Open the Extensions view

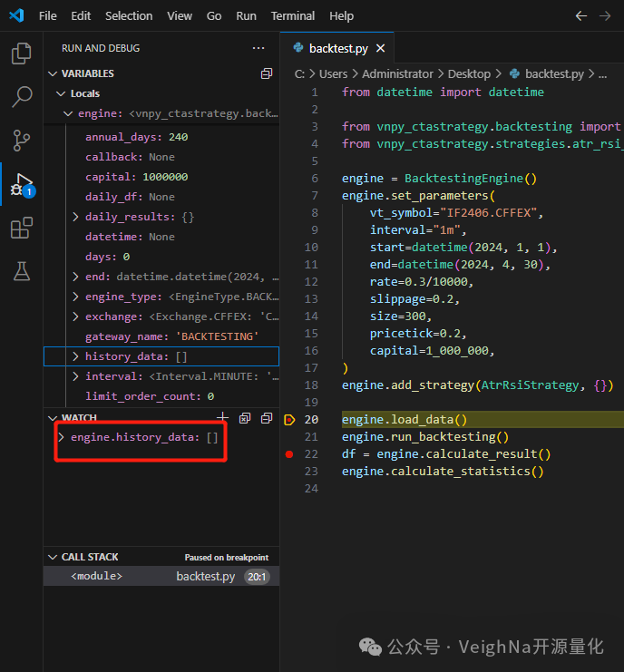[x=22, y=228]
